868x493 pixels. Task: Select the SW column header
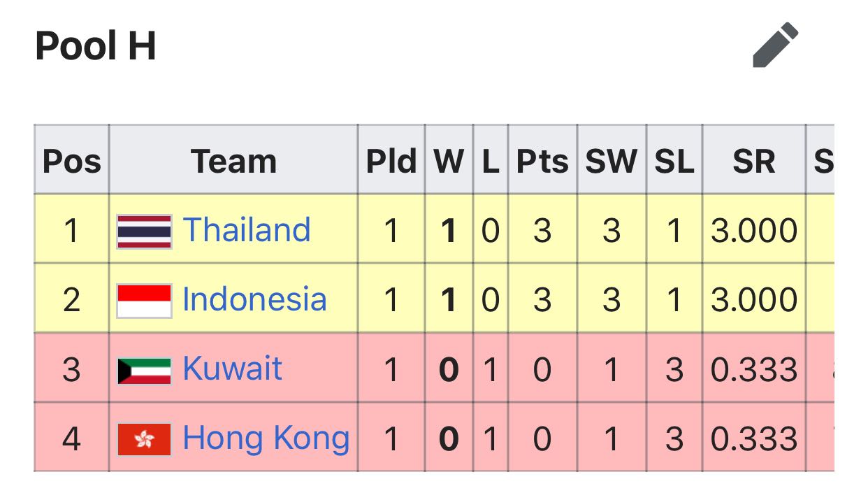tap(612, 160)
